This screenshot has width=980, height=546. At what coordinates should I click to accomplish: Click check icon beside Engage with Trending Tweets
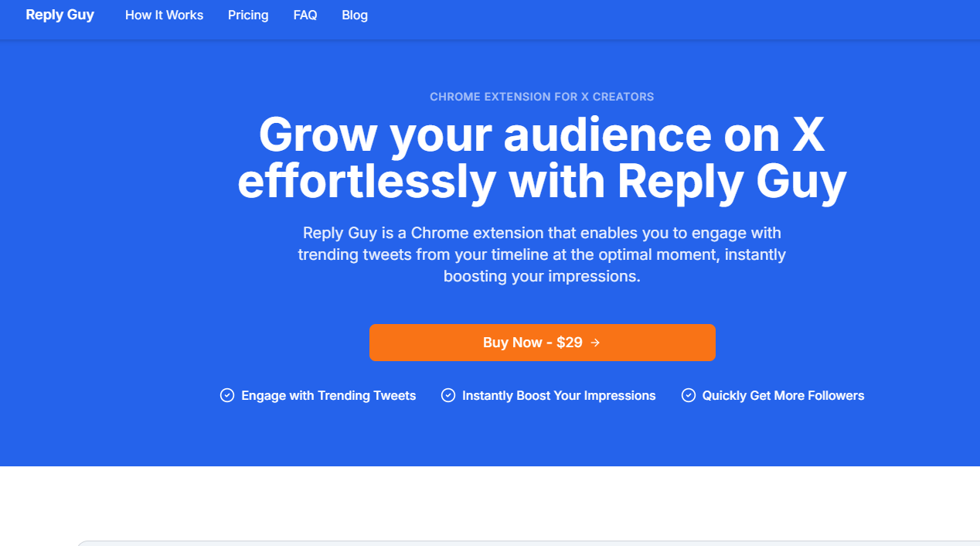[227, 395]
